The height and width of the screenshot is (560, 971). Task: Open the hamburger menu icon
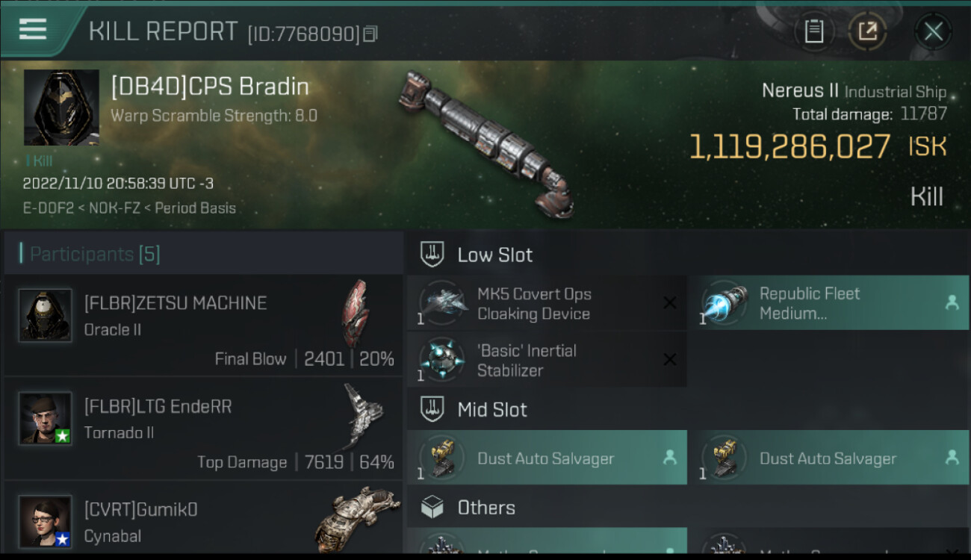pyautogui.click(x=32, y=30)
